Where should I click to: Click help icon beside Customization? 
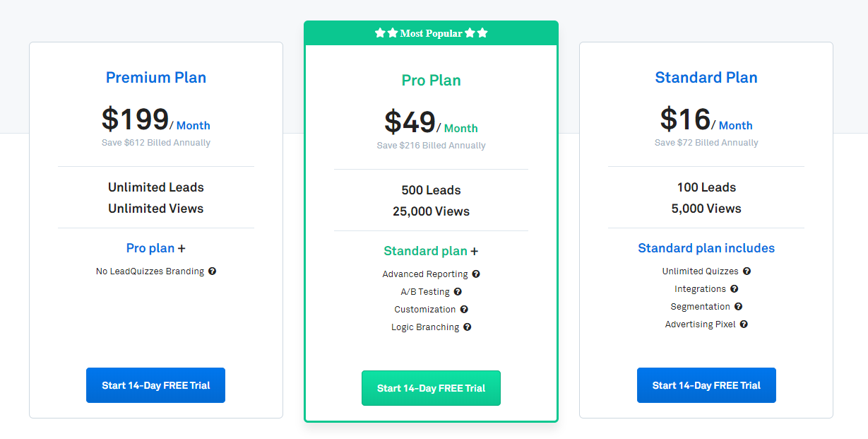click(x=464, y=310)
